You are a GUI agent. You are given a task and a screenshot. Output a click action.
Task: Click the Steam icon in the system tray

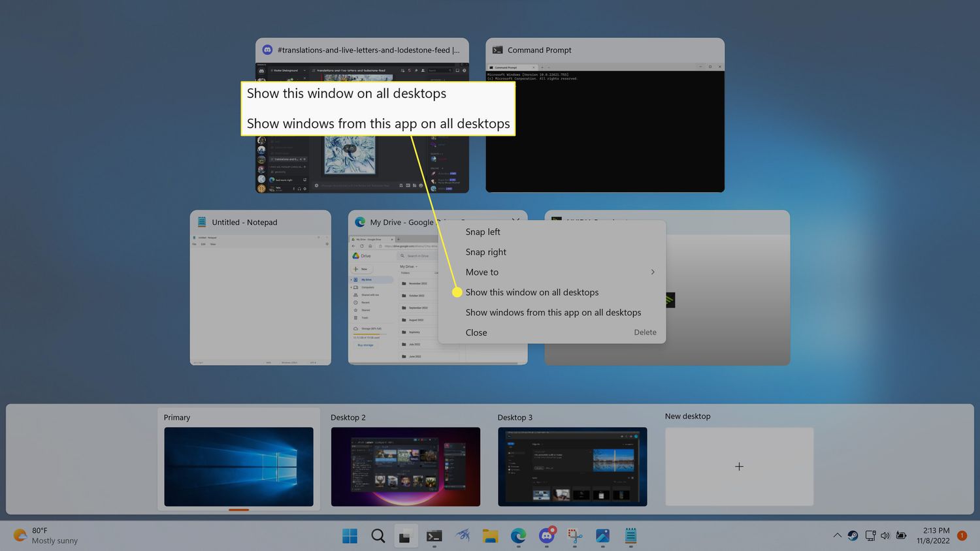pyautogui.click(x=853, y=535)
